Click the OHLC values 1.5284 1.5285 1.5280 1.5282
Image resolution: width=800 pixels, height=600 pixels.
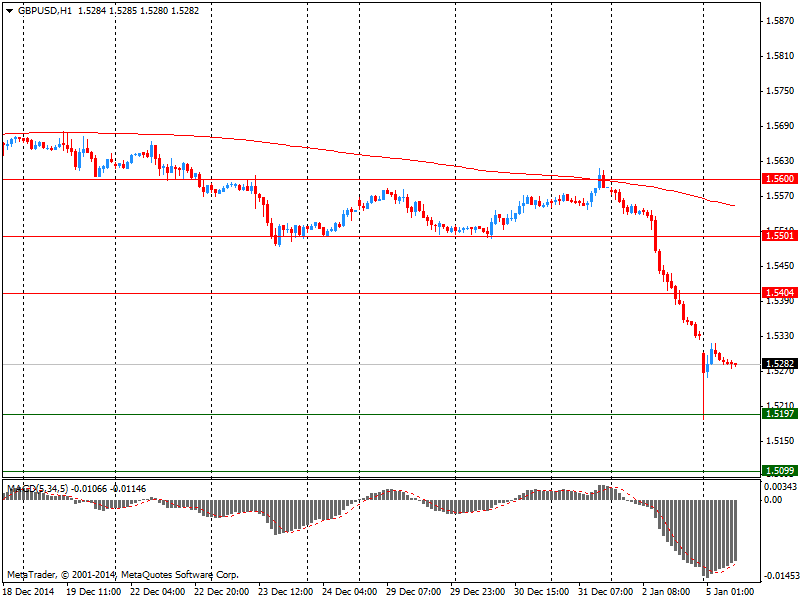(x=138, y=11)
